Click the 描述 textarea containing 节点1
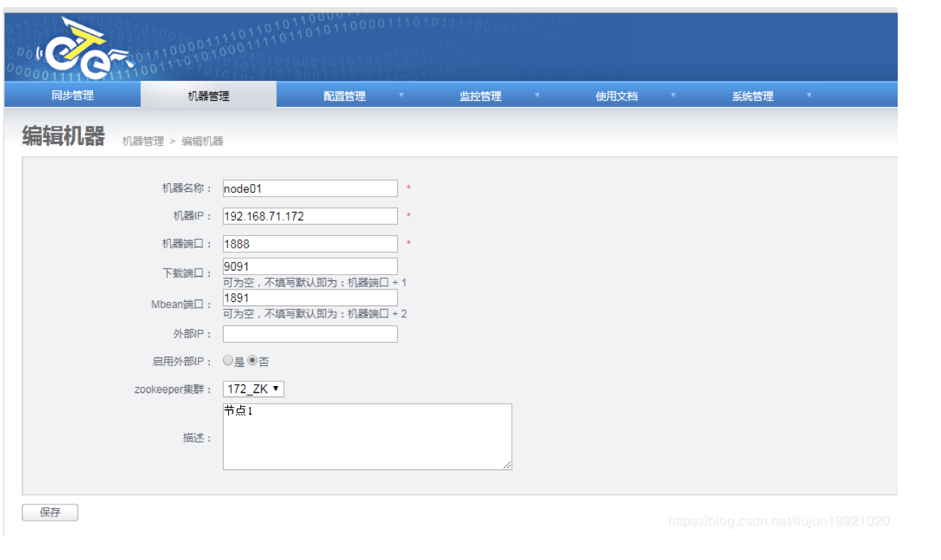 coord(367,436)
